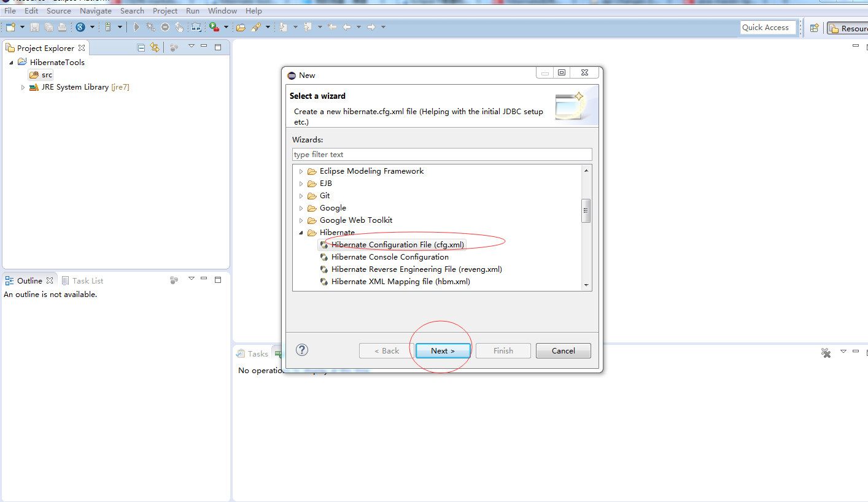Screen dimensions: 868x502
Task: Select the Outline tab
Action: 29,280
